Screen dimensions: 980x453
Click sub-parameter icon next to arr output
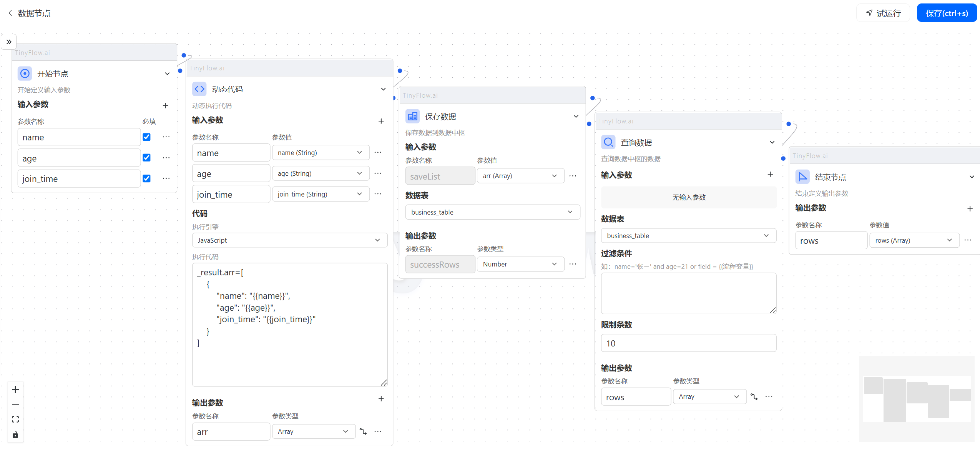coord(363,431)
